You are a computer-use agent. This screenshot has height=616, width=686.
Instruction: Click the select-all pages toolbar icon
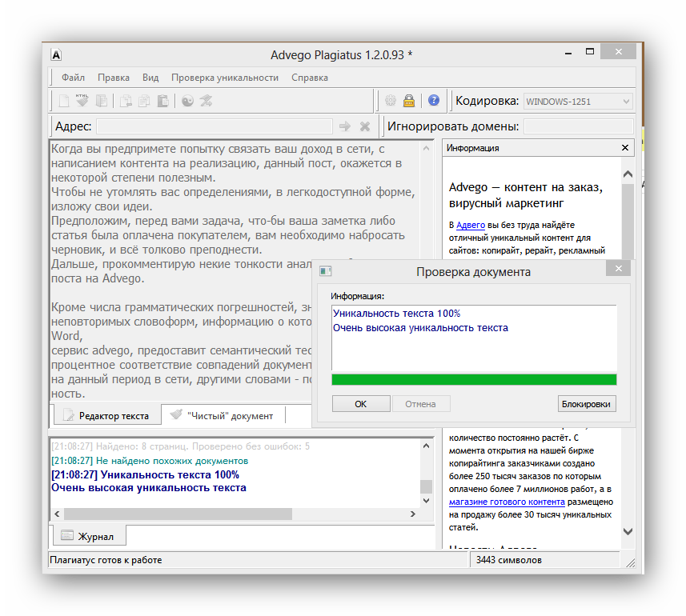(102, 101)
